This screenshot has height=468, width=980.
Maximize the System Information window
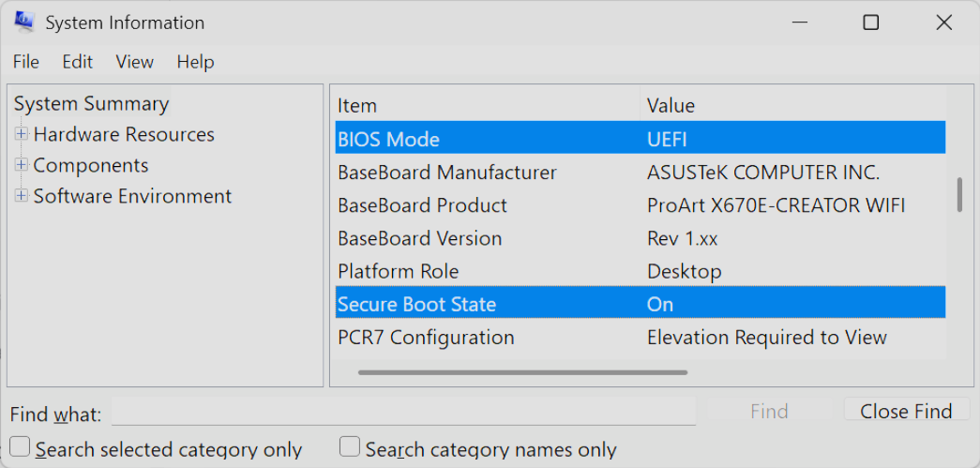point(871,23)
